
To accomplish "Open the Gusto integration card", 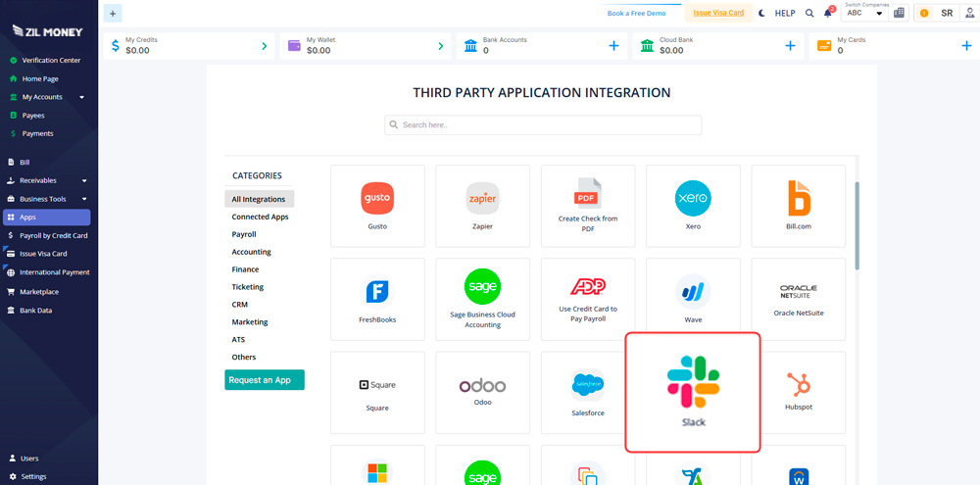I will point(377,206).
